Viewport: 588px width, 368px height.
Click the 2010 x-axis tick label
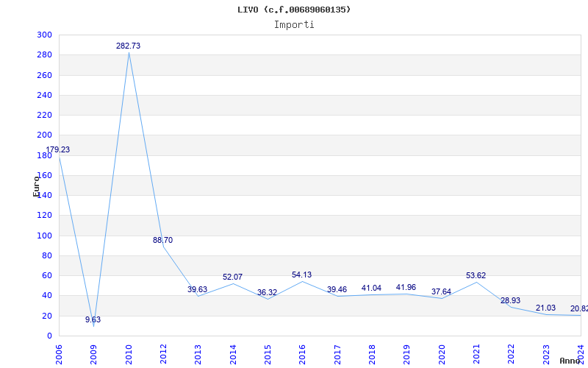129,355
